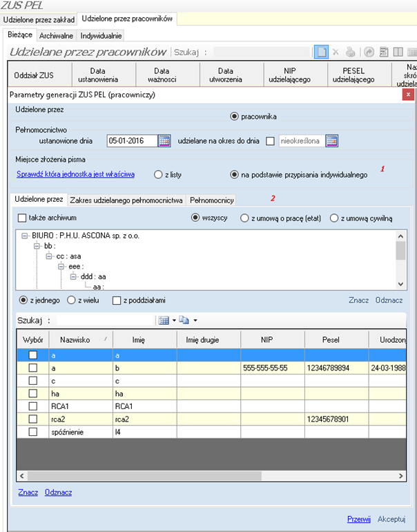Collapse the 'cc : asa' tree node
This screenshot has height=532, width=417.
(x=49, y=256)
